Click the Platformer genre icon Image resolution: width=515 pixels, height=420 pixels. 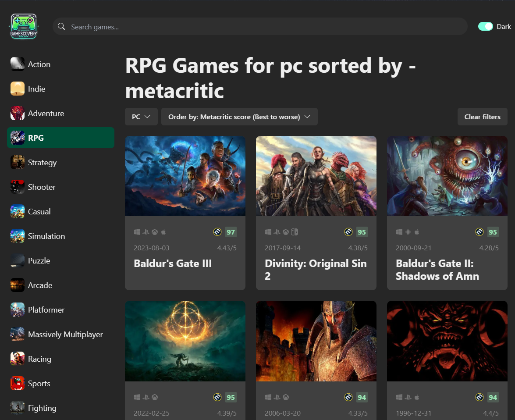[18, 310]
